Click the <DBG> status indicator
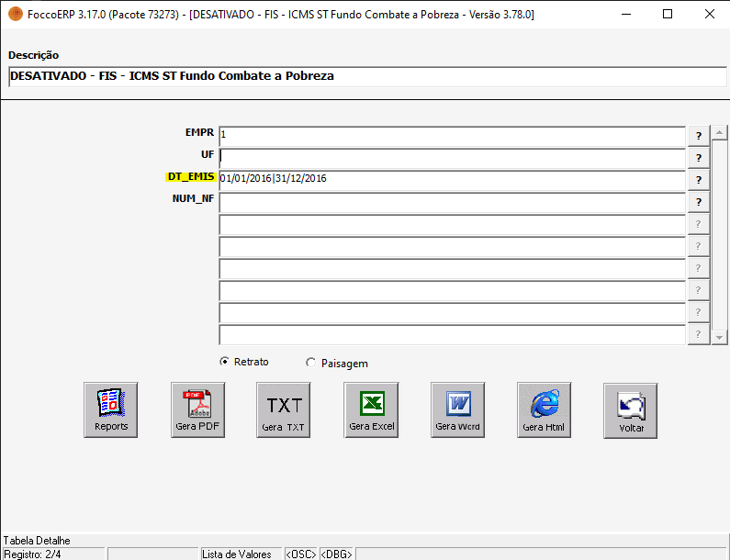Screen dimensions: 730x560 pyautogui.click(x=336, y=554)
